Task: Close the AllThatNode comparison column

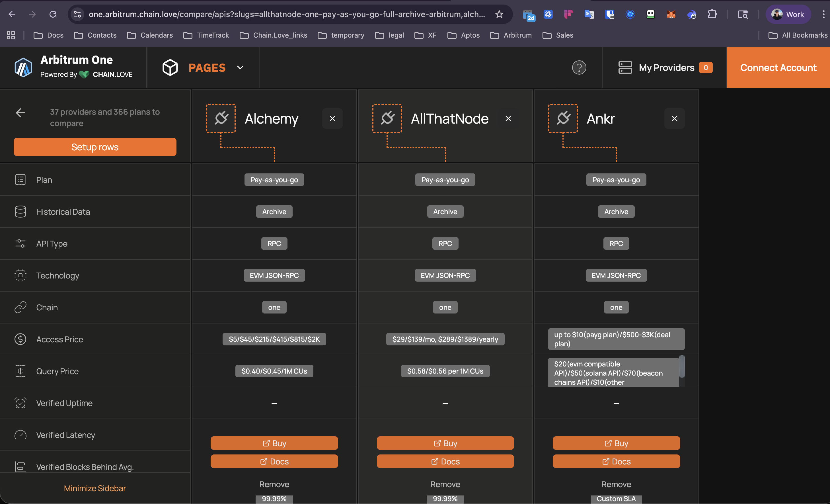Action: [508, 118]
